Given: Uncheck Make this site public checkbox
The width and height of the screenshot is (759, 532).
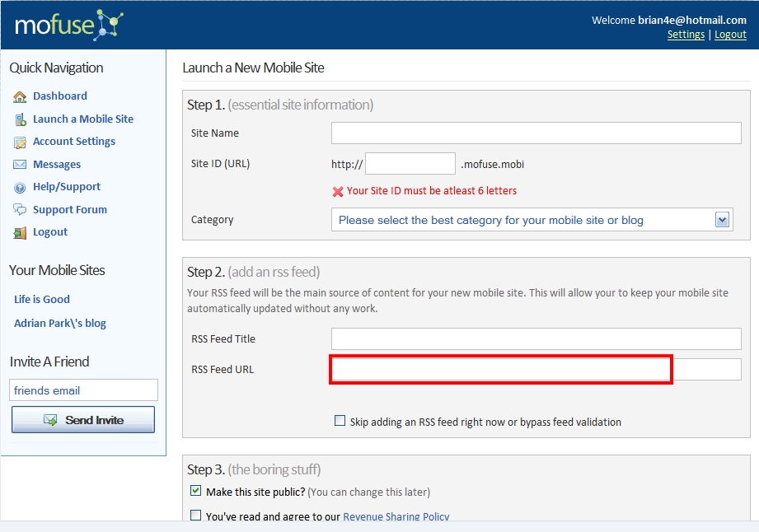Looking at the screenshot, I should (x=195, y=491).
